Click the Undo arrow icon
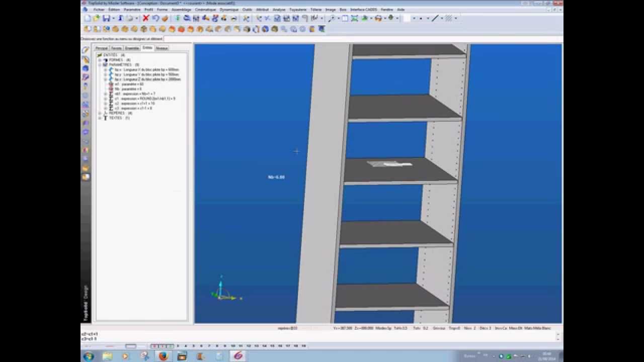The image size is (644, 362). (155, 18)
